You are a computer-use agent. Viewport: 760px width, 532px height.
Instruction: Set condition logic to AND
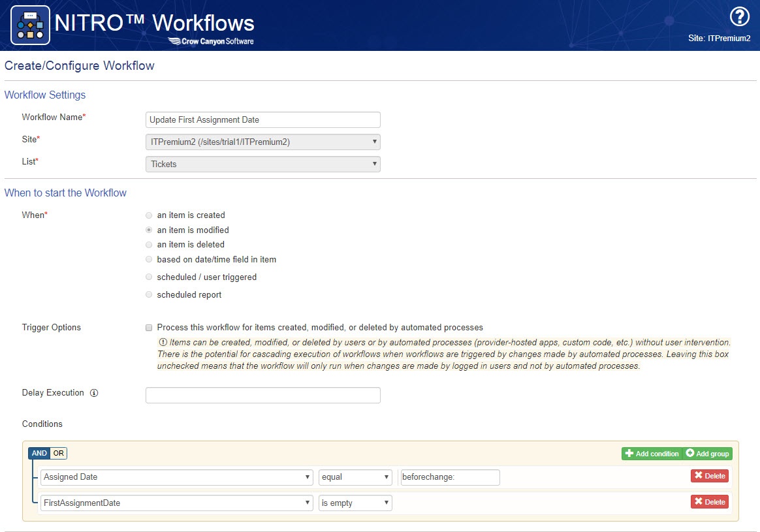coord(39,454)
